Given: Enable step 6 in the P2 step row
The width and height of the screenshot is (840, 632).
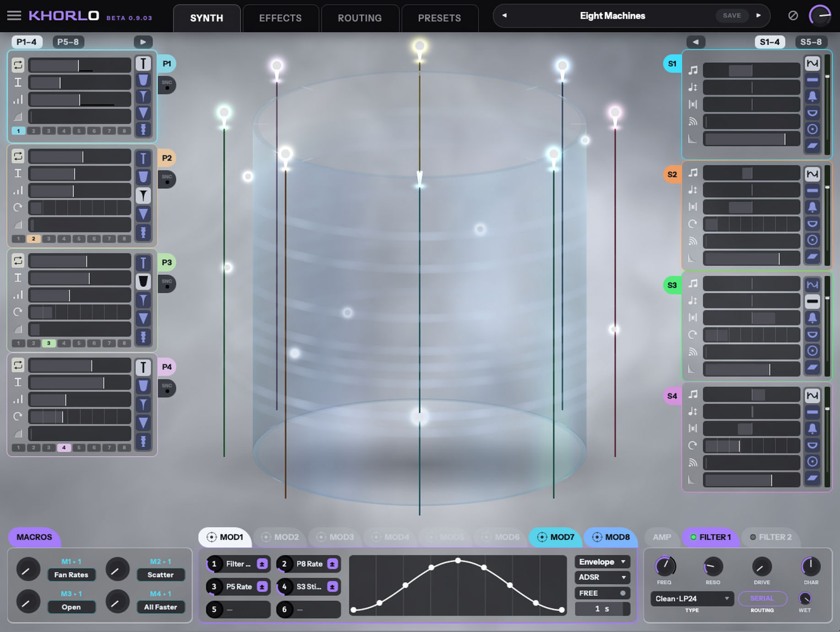Looking at the screenshot, I should 94,239.
